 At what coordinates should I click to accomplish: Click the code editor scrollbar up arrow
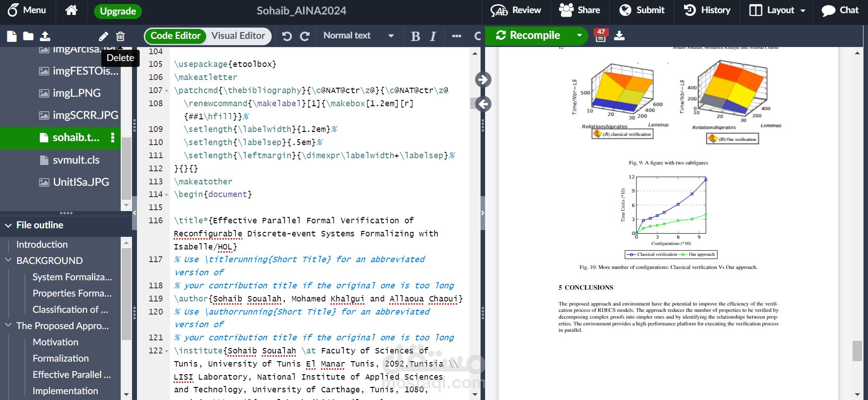point(475,53)
